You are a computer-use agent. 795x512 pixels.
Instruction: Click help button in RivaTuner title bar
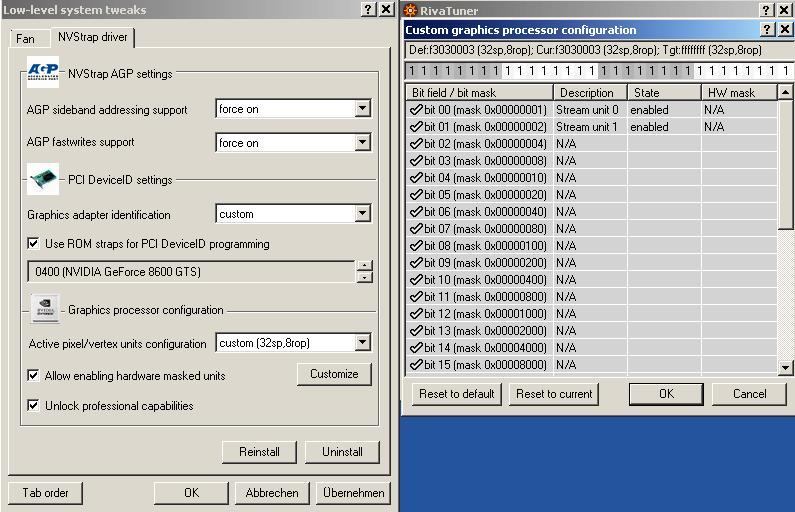pos(767,10)
